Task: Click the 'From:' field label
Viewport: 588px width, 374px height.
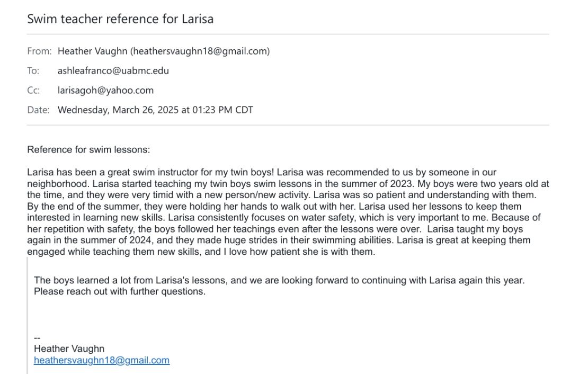Action: tap(39, 51)
